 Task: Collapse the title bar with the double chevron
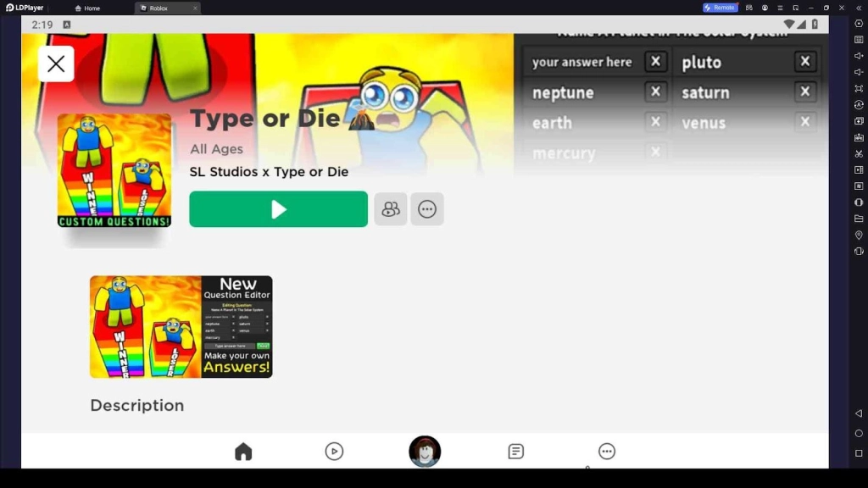coord(859,7)
